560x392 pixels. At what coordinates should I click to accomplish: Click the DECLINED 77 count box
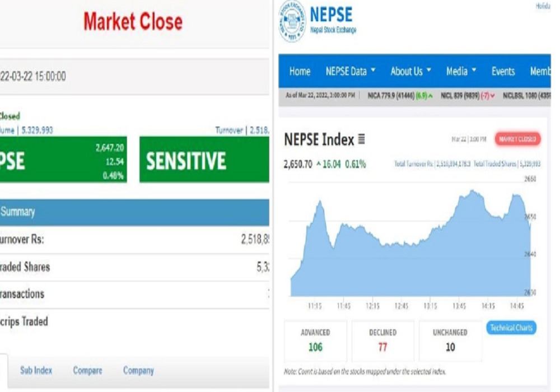[x=383, y=341]
